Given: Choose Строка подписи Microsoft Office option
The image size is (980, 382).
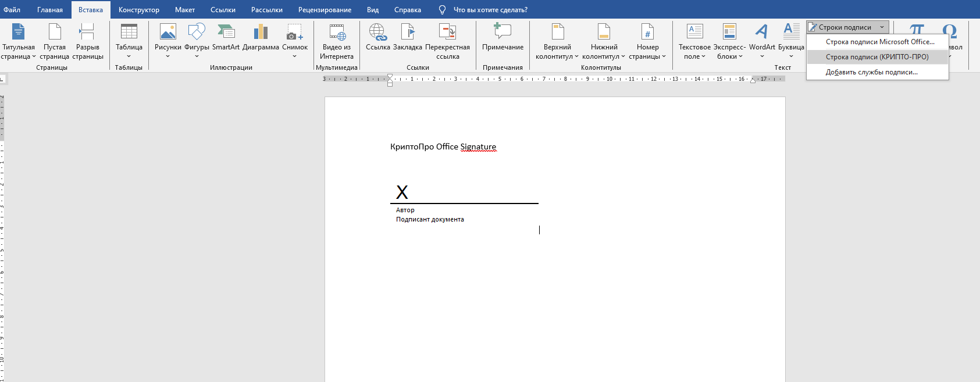Looking at the screenshot, I should pos(880,42).
